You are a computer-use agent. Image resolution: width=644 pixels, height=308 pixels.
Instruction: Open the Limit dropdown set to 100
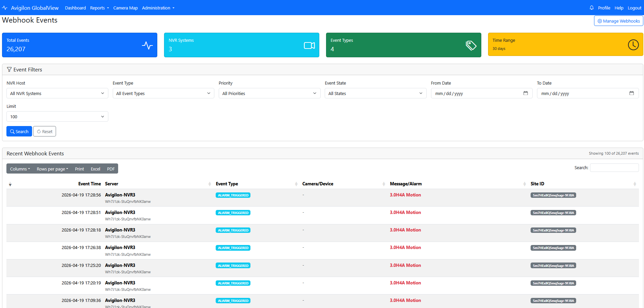coord(57,117)
